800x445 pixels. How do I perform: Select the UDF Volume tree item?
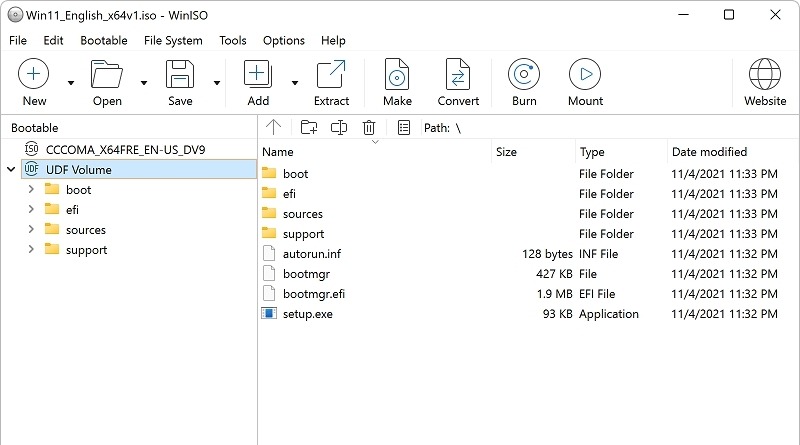point(139,169)
